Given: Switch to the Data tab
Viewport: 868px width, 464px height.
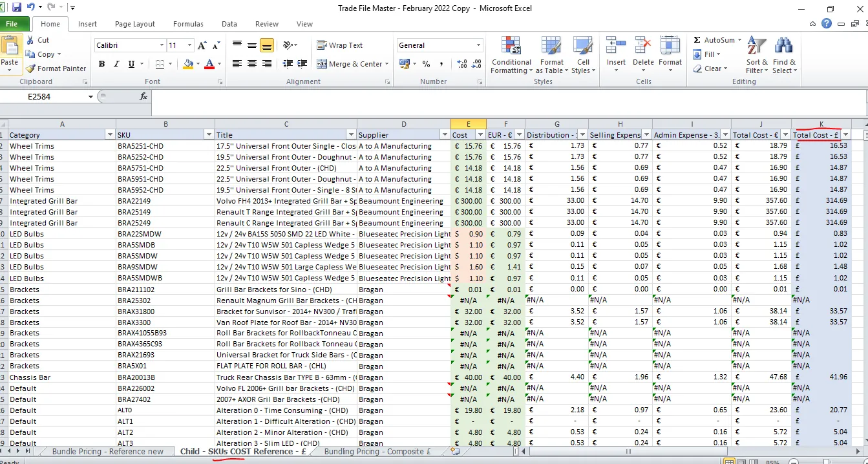Looking at the screenshot, I should tap(229, 24).
